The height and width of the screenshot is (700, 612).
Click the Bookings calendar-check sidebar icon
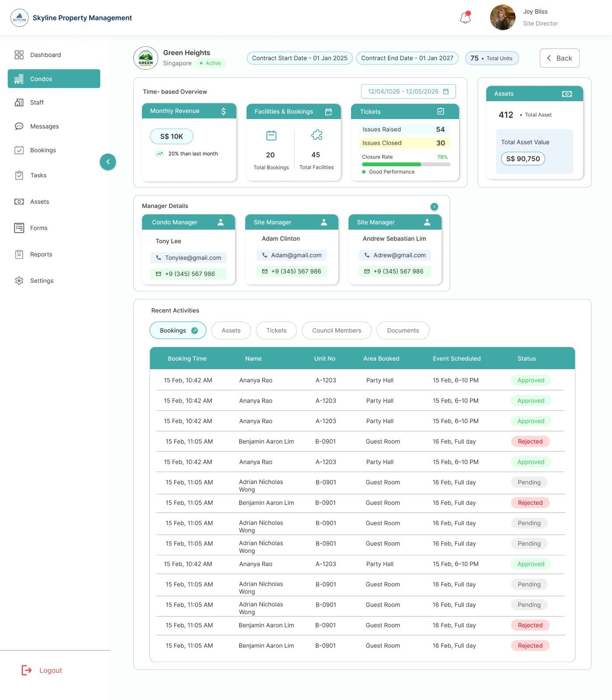[x=19, y=150]
